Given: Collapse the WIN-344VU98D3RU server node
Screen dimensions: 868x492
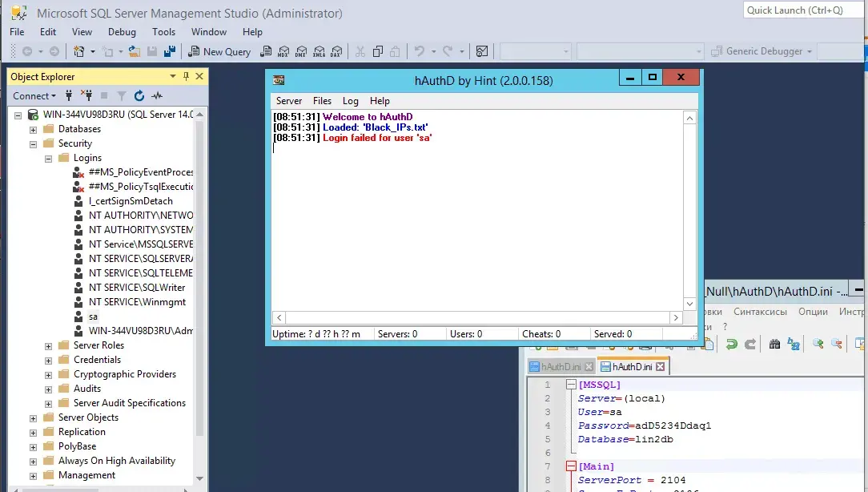Looking at the screenshot, I should pyautogui.click(x=18, y=115).
